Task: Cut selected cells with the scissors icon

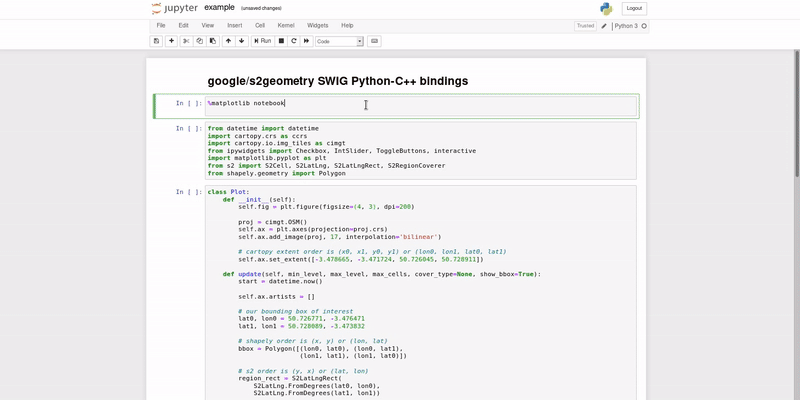Action: click(186, 41)
